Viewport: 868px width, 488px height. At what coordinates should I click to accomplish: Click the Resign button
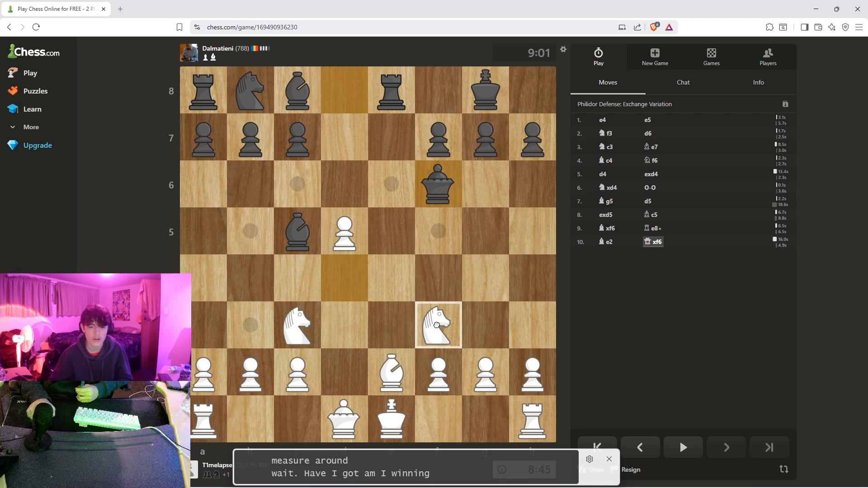(x=631, y=469)
